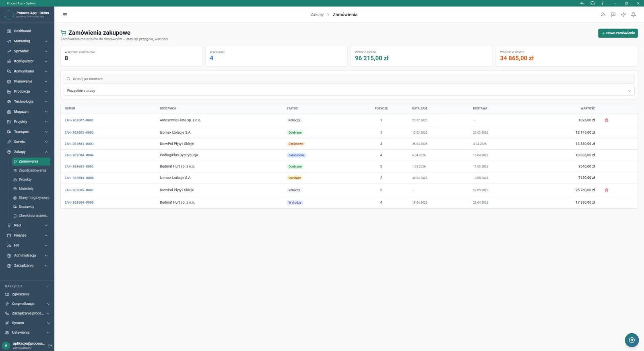Collapse the Zakupy section chevron

tap(46, 152)
